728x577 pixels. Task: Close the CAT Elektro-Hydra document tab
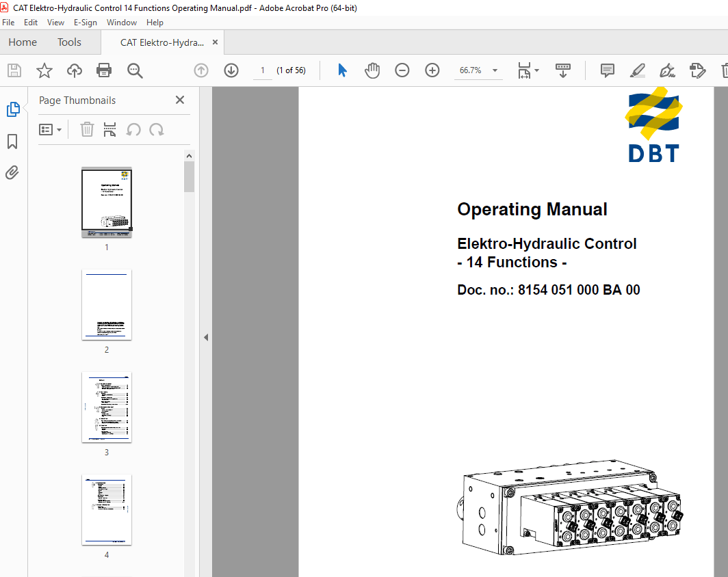215,42
